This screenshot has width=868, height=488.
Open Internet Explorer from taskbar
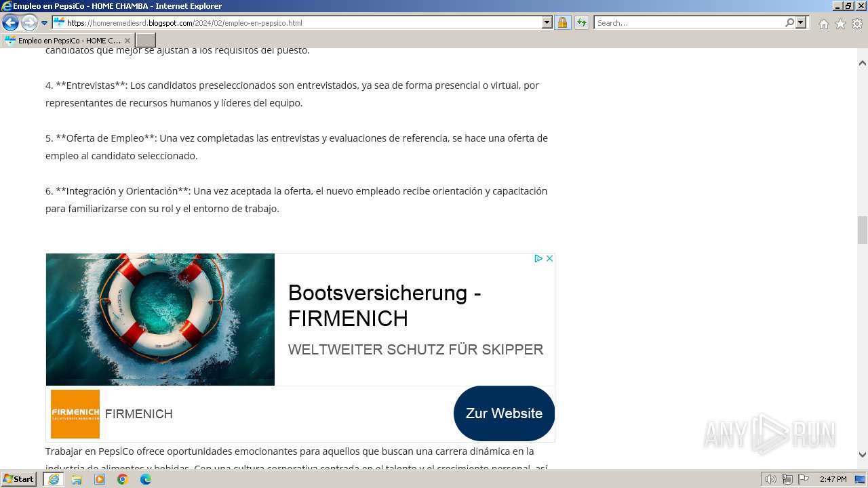[x=53, y=479]
